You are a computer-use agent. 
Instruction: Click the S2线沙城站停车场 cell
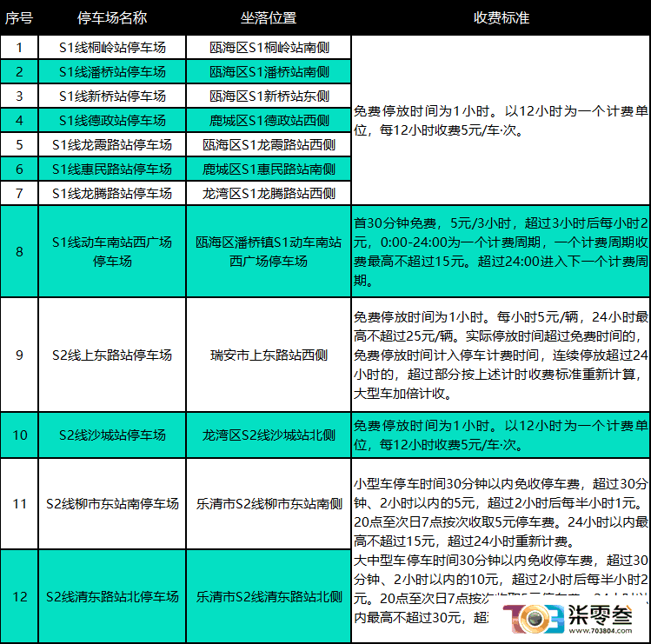click(112, 435)
